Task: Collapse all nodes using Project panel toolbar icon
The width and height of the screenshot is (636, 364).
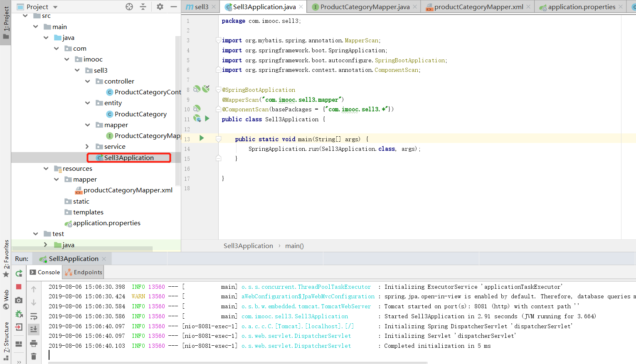Action: [x=143, y=7]
